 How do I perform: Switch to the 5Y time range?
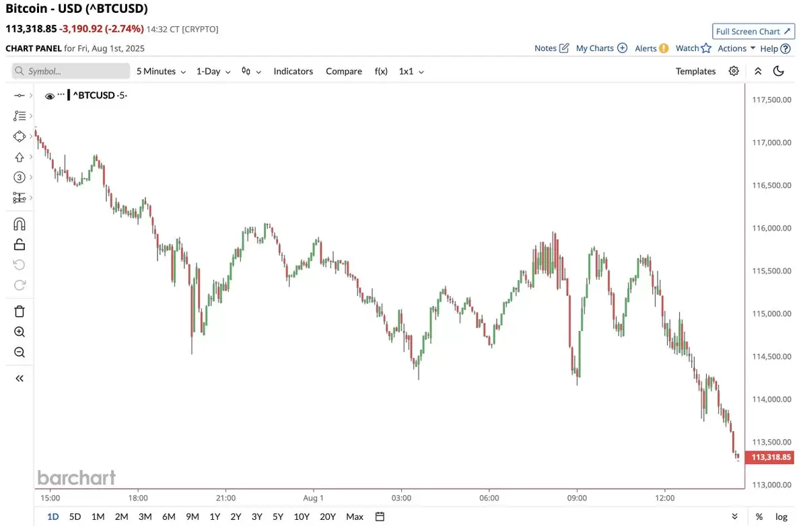coord(278,517)
